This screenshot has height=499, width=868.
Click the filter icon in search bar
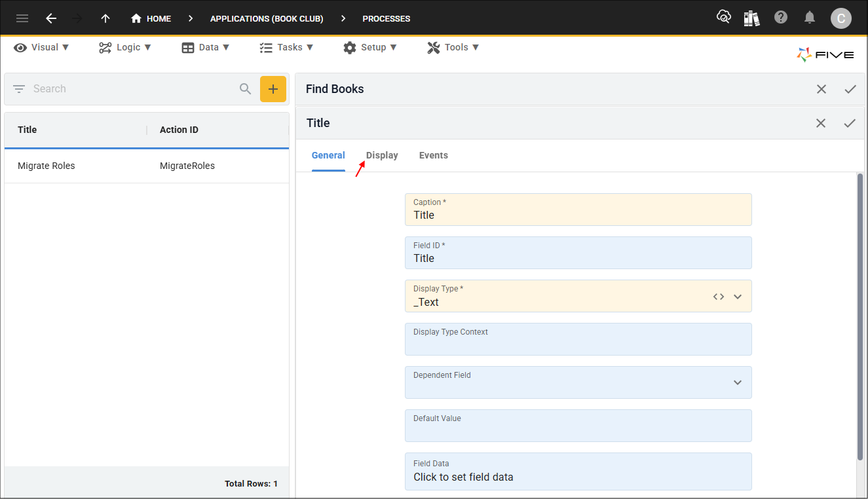click(19, 89)
